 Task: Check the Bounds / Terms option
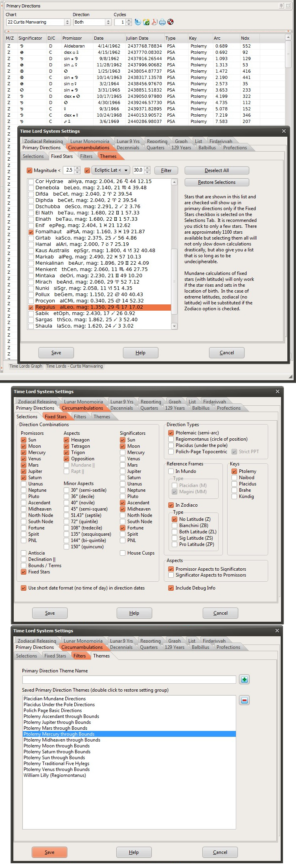pyautogui.click(x=24, y=566)
